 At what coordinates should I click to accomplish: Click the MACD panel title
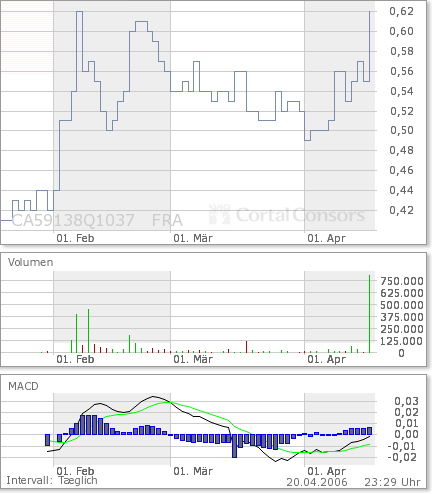click(23, 386)
